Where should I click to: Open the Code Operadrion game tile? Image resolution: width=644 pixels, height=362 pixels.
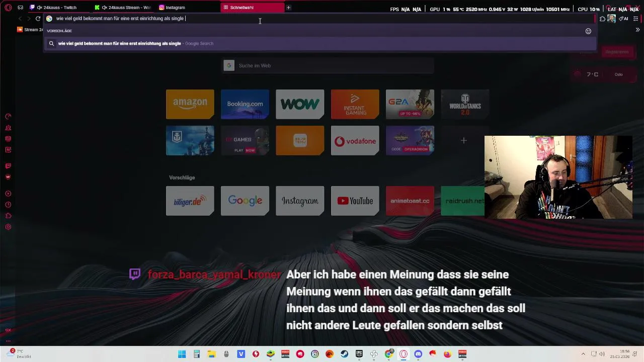pyautogui.click(x=410, y=141)
